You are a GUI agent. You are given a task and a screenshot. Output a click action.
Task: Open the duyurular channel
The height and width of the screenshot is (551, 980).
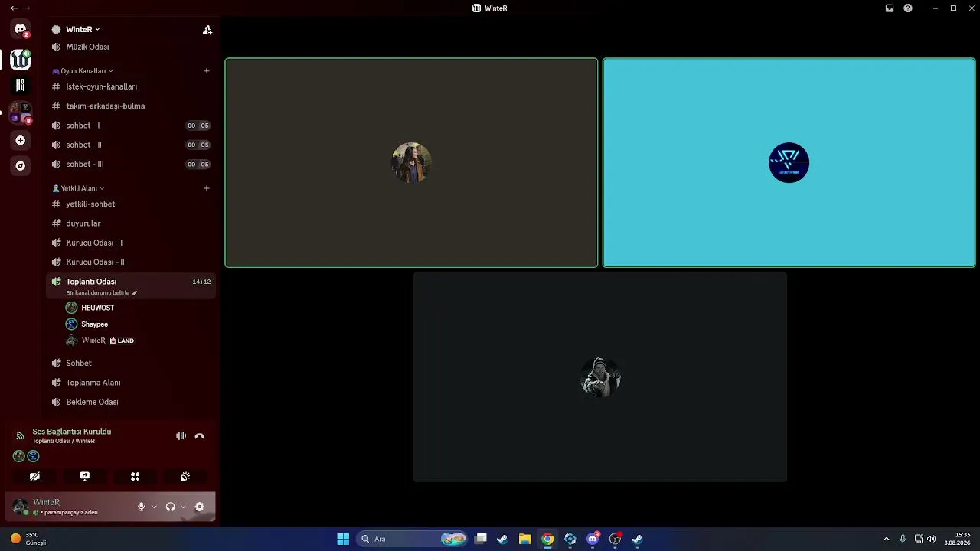[x=130, y=223]
